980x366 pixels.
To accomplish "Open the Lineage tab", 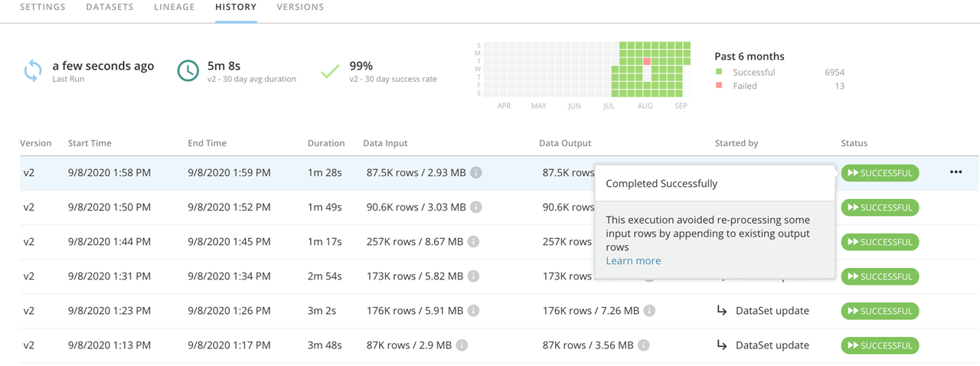I will point(175,8).
